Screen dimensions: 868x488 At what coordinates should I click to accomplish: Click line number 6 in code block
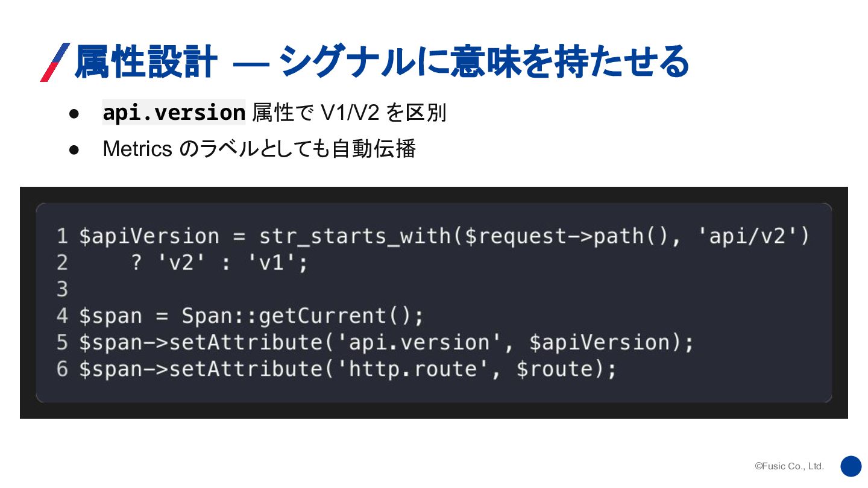pyautogui.click(x=62, y=369)
